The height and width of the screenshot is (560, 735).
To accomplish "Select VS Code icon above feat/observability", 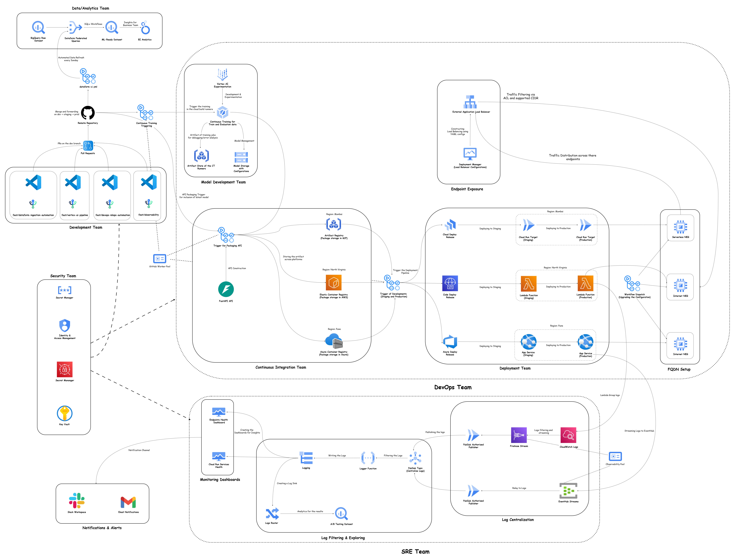I will coord(149,182).
